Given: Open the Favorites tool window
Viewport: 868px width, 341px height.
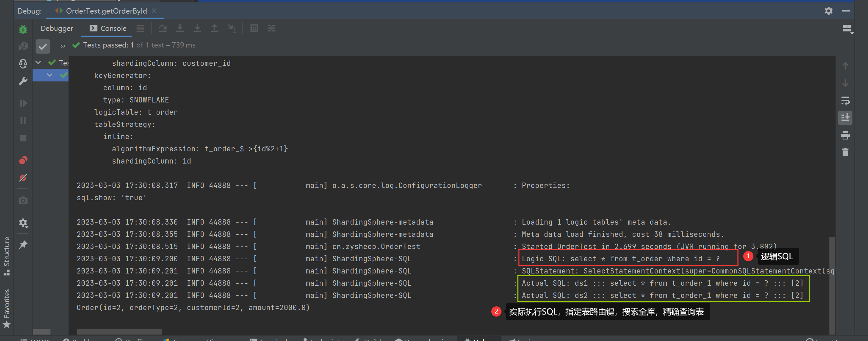Looking at the screenshot, I should 6,308.
